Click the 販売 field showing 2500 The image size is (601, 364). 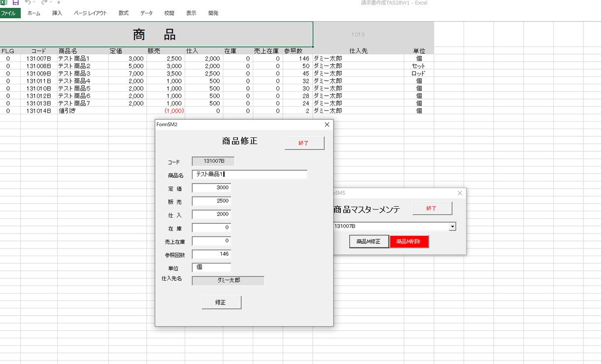pos(211,201)
